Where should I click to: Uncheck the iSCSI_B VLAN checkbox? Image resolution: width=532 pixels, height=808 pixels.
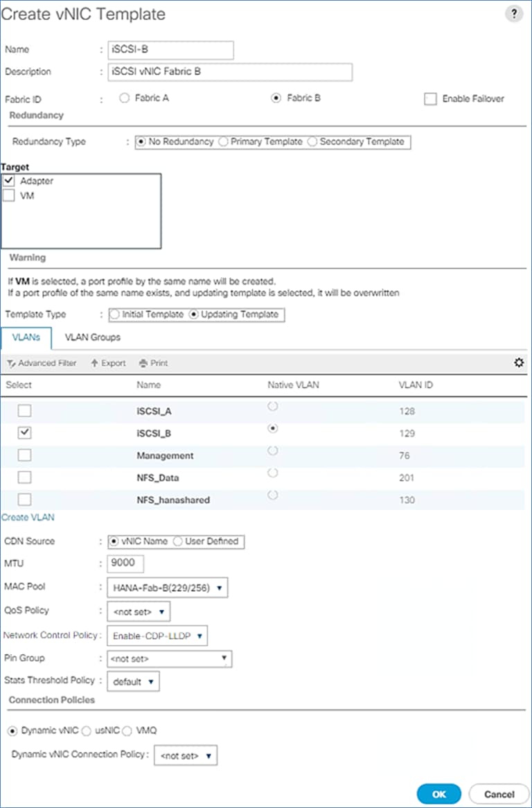(x=24, y=433)
